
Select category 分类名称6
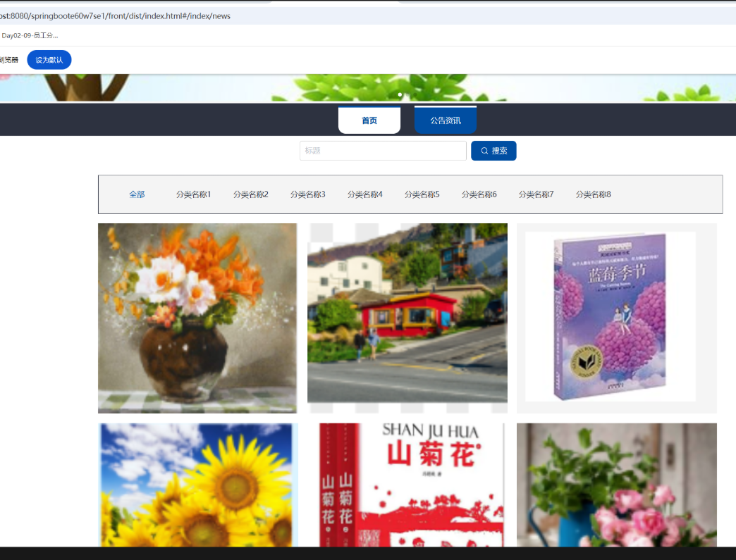[x=479, y=194]
